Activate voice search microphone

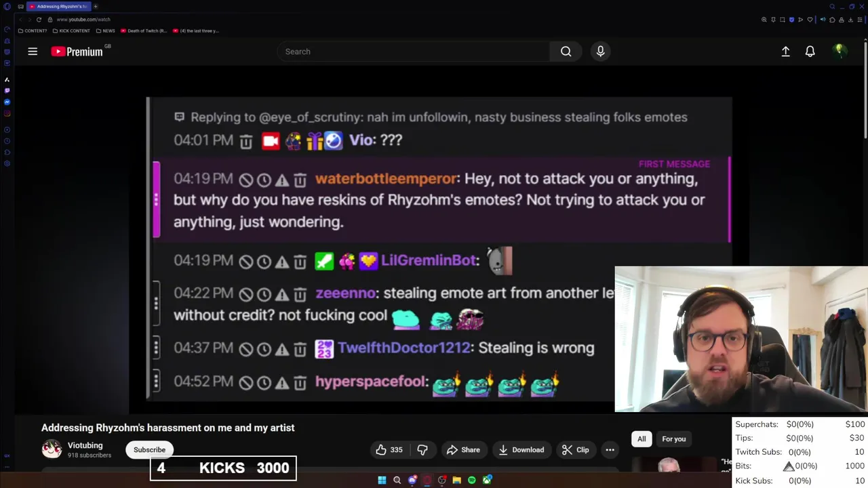[x=600, y=52]
